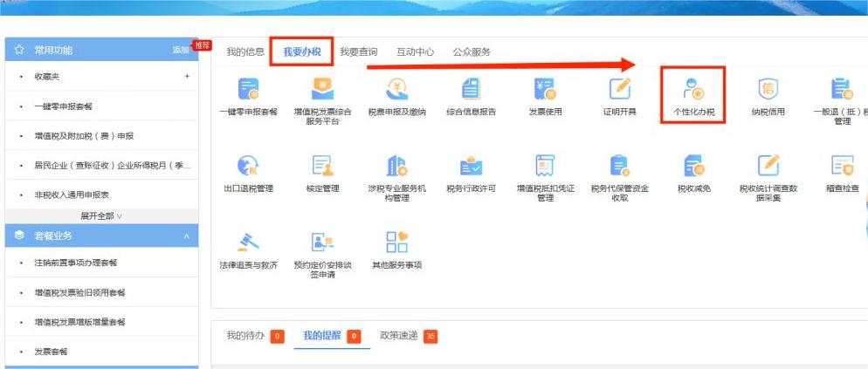Open 增值税发票综合服务平台 icon

(x=322, y=89)
